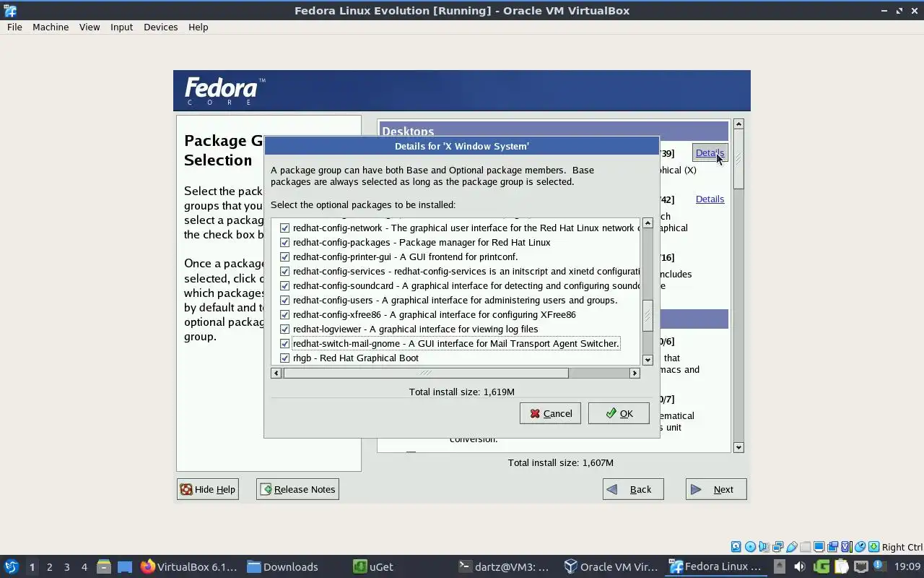Uncheck redhat-config-printer-gui package
924x578 pixels.
[x=284, y=256]
